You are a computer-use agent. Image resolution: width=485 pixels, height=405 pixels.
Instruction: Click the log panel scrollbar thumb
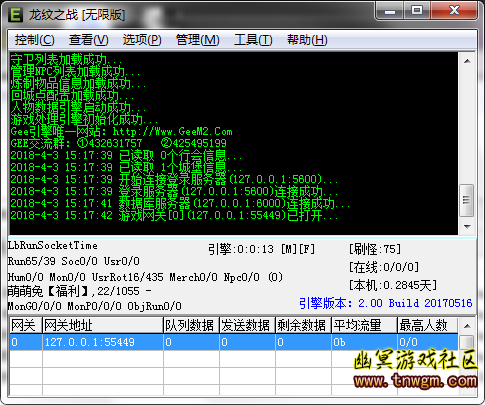click(x=467, y=200)
